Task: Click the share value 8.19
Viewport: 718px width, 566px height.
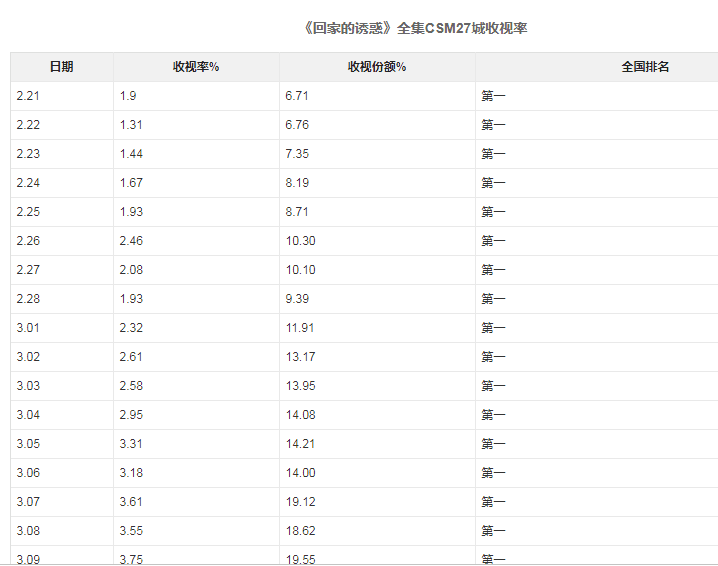Action: [297, 183]
